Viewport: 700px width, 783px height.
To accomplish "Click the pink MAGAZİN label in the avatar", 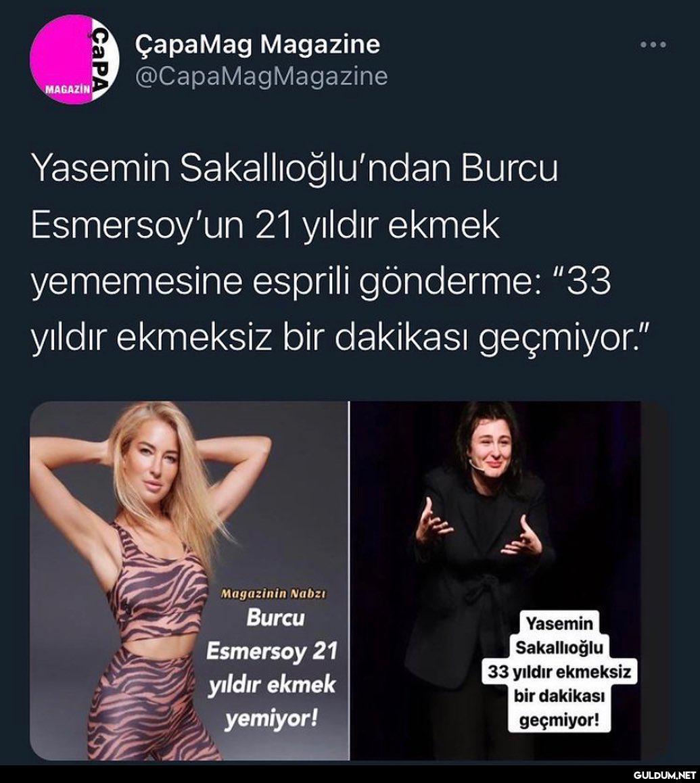I will (68, 90).
